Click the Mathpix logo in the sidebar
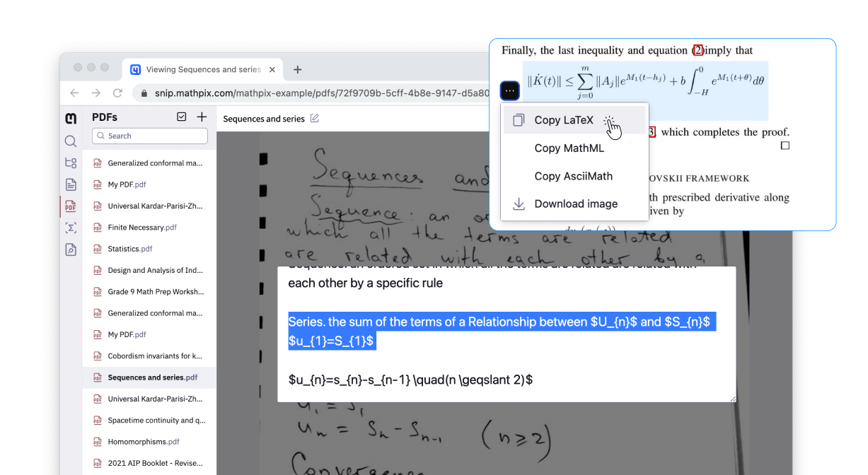 [x=70, y=117]
